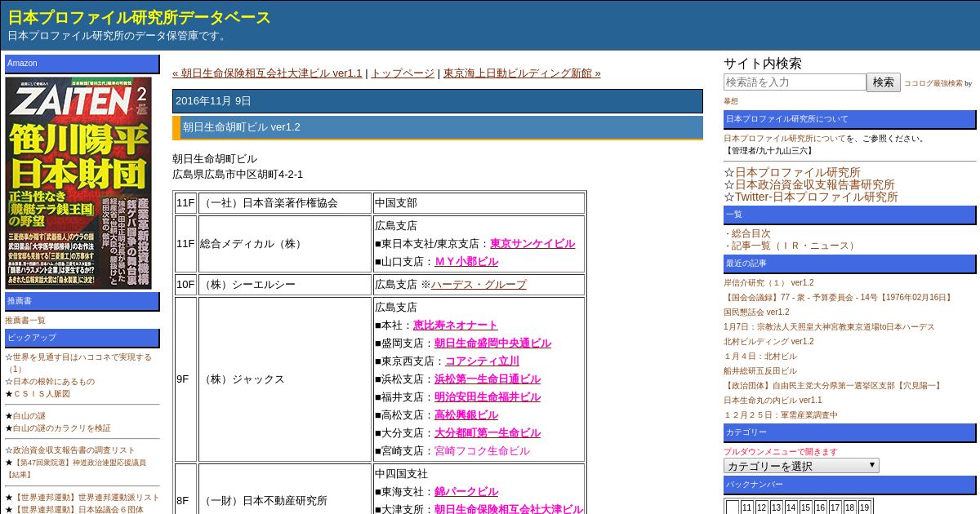This screenshot has width=980, height=514.
Task: Open recent article 1月7日：宗教法人天照皇大神宮教
Action: click(x=829, y=326)
